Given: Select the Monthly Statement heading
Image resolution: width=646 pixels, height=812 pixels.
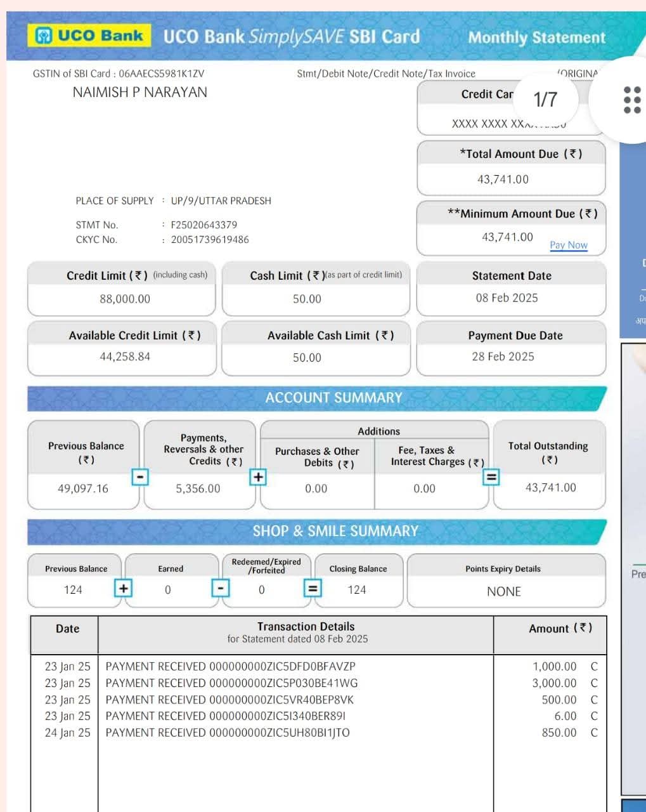Looking at the screenshot, I should [x=536, y=37].
